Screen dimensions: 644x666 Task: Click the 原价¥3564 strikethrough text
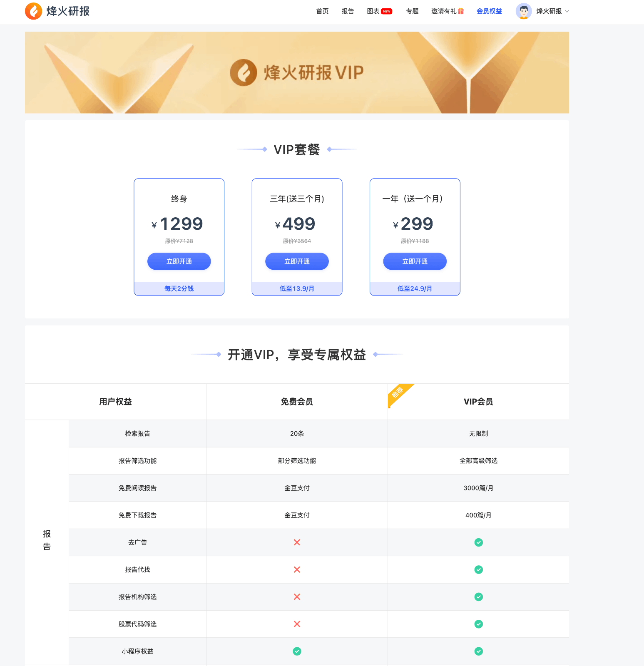tap(297, 241)
